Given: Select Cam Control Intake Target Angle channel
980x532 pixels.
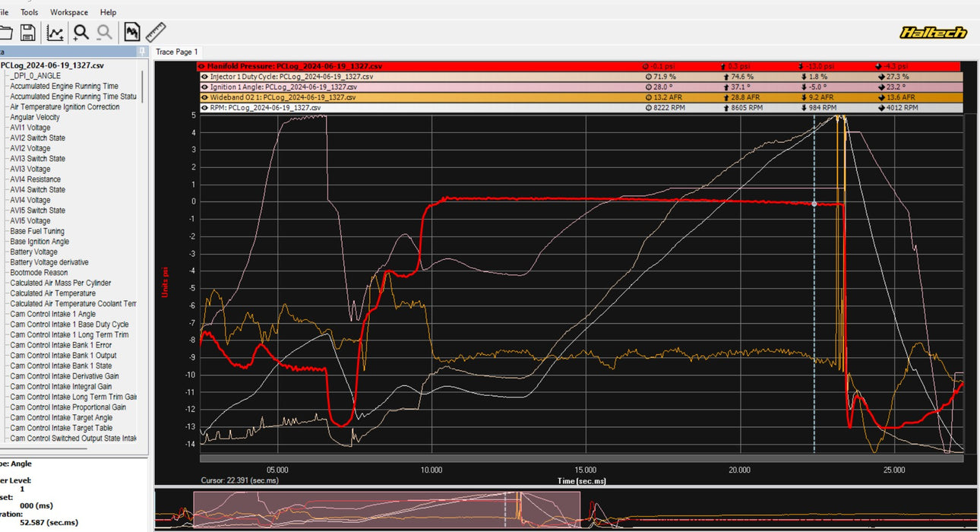Looking at the screenshot, I should pos(61,417).
